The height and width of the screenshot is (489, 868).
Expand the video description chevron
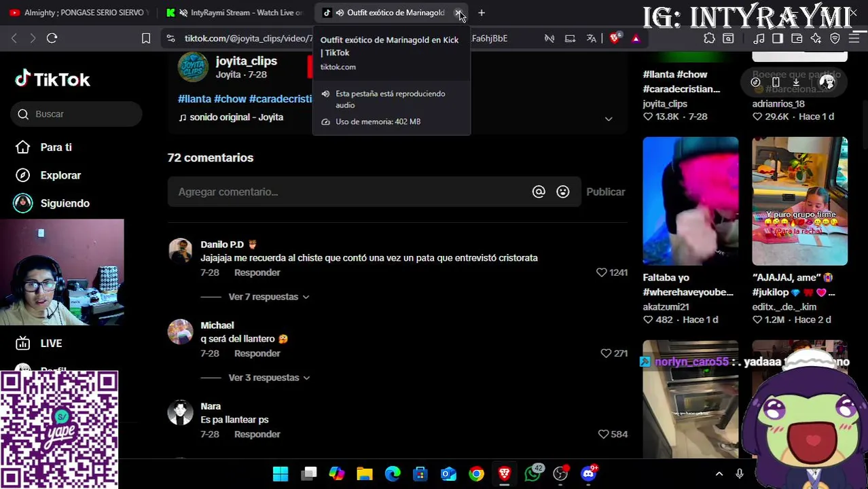(609, 119)
